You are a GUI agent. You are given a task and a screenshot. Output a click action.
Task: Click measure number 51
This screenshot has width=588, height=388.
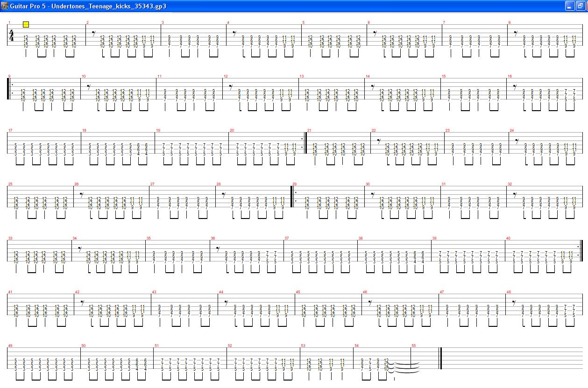[157, 346]
